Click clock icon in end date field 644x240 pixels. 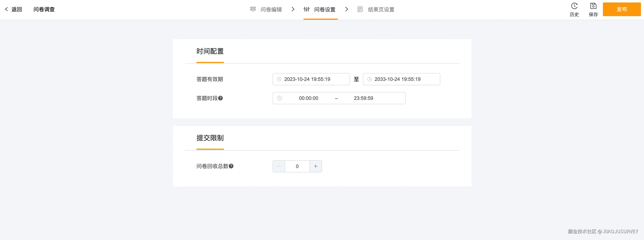point(370,79)
